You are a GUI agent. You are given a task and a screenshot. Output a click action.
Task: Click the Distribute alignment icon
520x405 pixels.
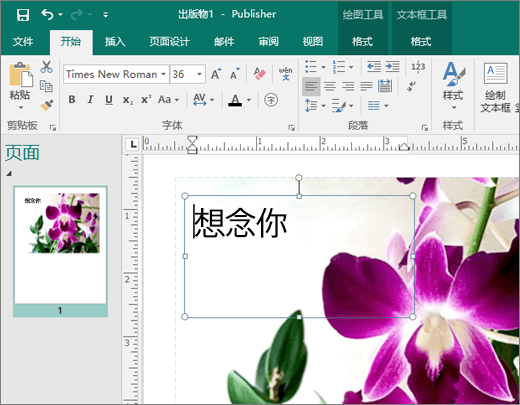pyautogui.click(x=385, y=86)
